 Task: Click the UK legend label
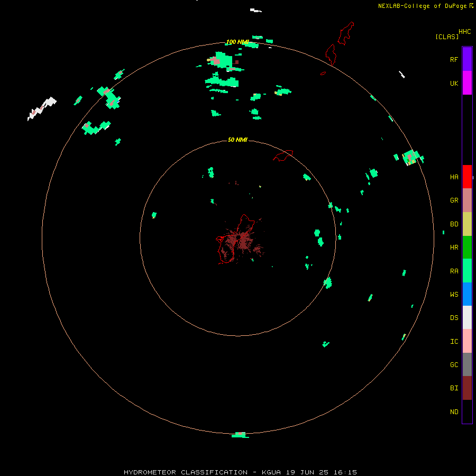coord(454,83)
